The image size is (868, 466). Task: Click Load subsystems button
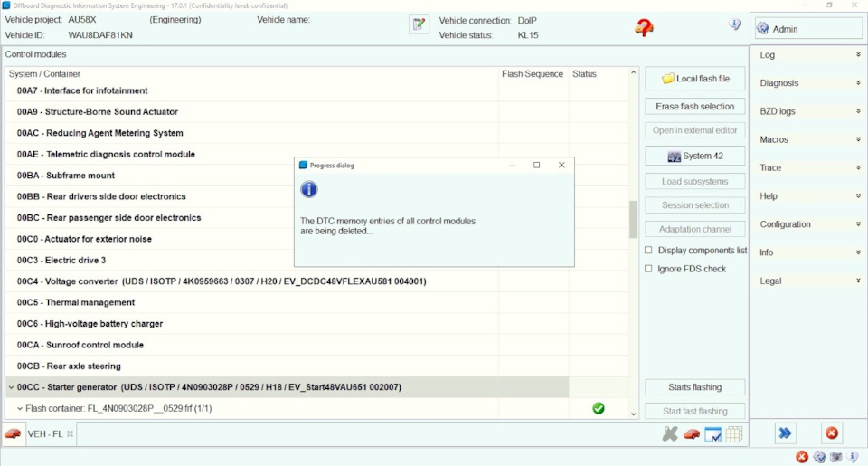pyautogui.click(x=694, y=181)
